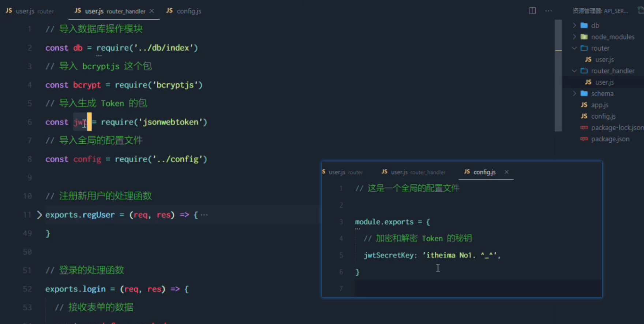Click the db folder icon
Screen dimensions: 644x324
tap(584, 25)
